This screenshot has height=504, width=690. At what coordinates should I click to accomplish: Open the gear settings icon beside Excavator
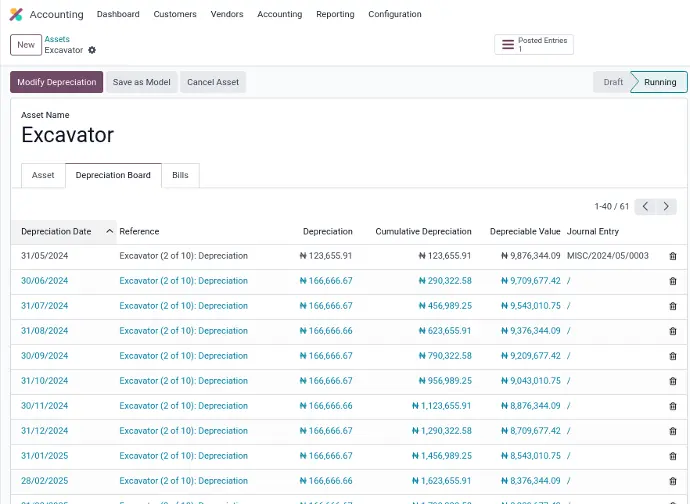[x=92, y=50]
